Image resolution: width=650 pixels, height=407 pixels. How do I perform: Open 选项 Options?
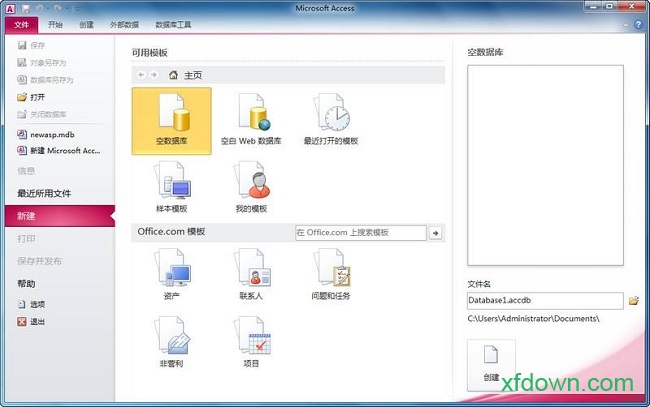tap(32, 304)
